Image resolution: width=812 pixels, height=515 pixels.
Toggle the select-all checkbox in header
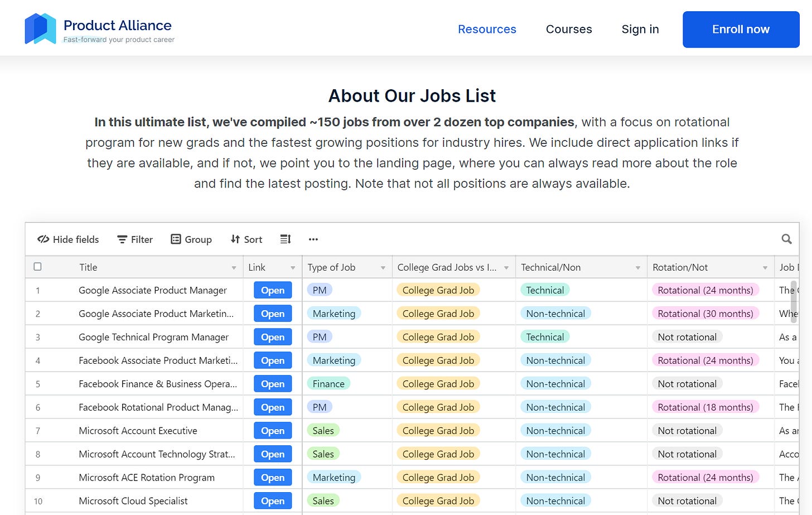tap(37, 267)
